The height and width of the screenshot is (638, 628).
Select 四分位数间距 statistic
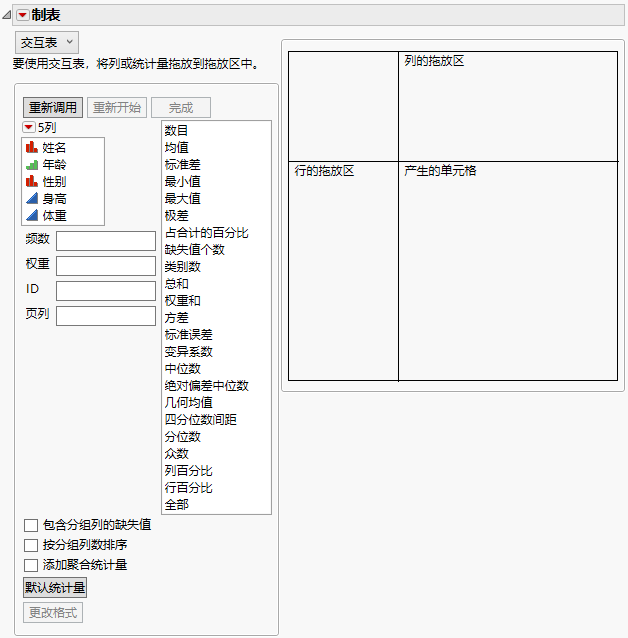(200, 420)
